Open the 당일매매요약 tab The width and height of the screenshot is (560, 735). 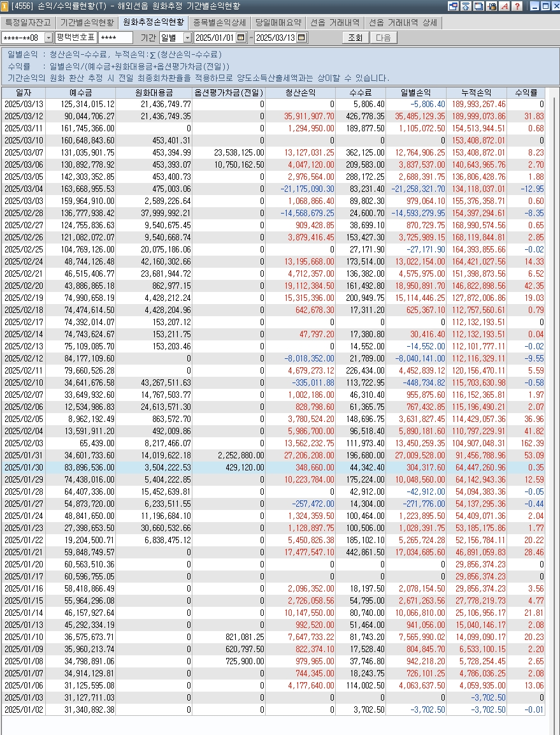click(278, 22)
